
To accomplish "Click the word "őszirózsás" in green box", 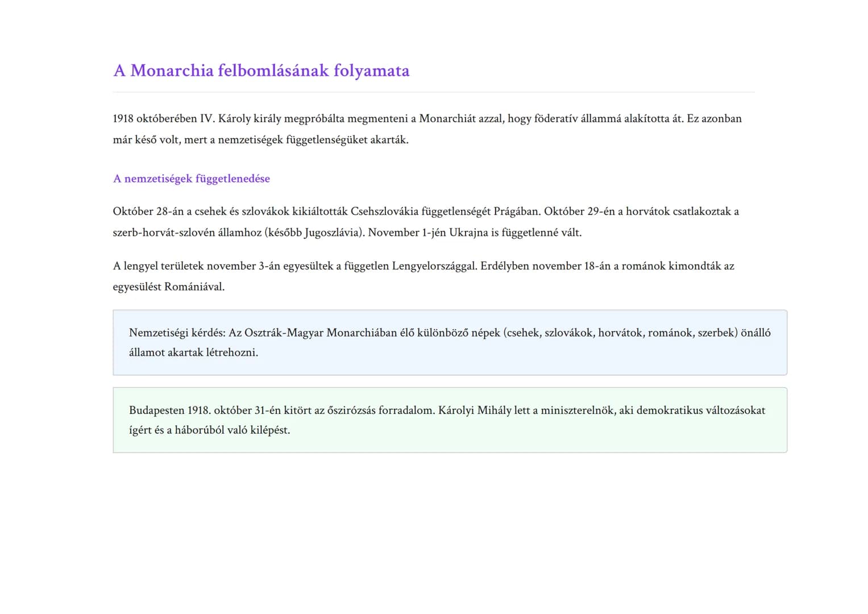I will 351,410.
